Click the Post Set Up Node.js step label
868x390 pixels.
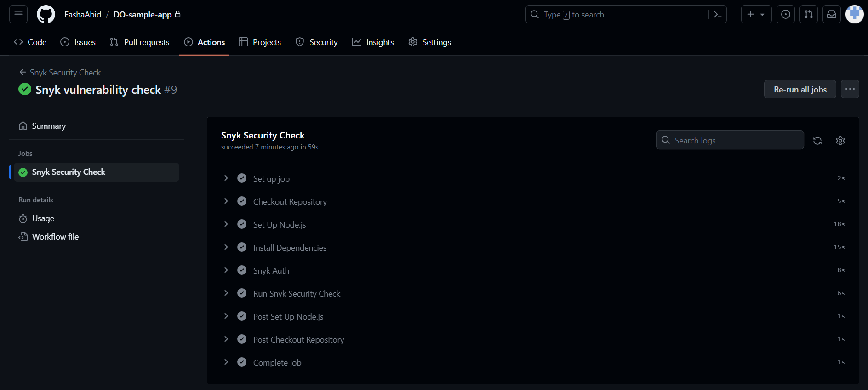(x=288, y=316)
